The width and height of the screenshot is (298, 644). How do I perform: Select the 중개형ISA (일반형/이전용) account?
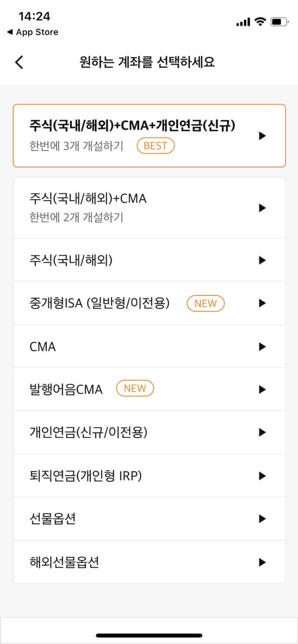[149, 303]
